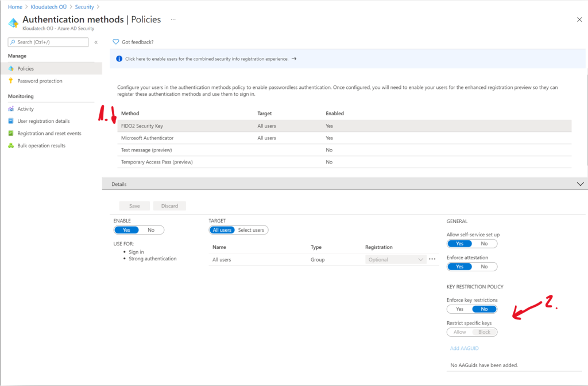The image size is (588, 386).
Task: Click the Save button
Action: pyautogui.click(x=134, y=206)
